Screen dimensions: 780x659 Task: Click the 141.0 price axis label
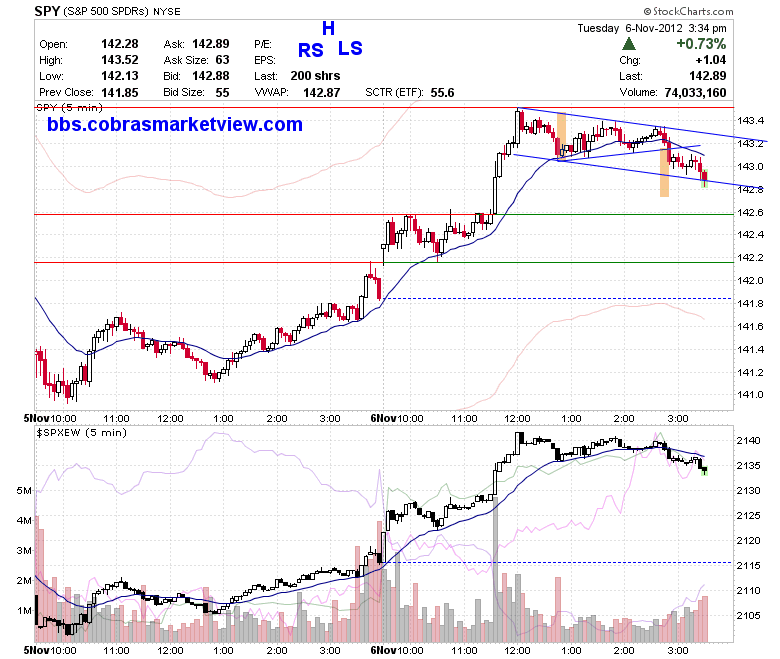pos(750,395)
